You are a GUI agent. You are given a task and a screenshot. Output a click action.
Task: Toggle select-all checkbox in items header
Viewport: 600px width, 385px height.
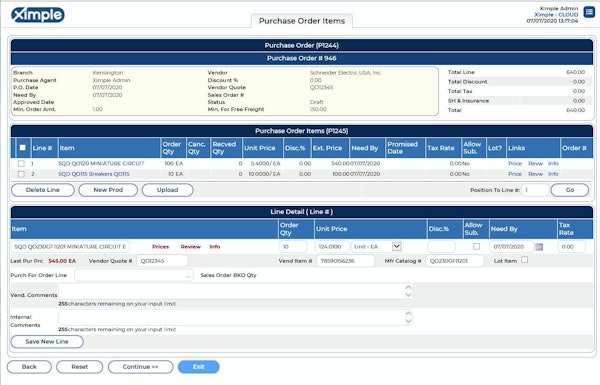(23, 148)
